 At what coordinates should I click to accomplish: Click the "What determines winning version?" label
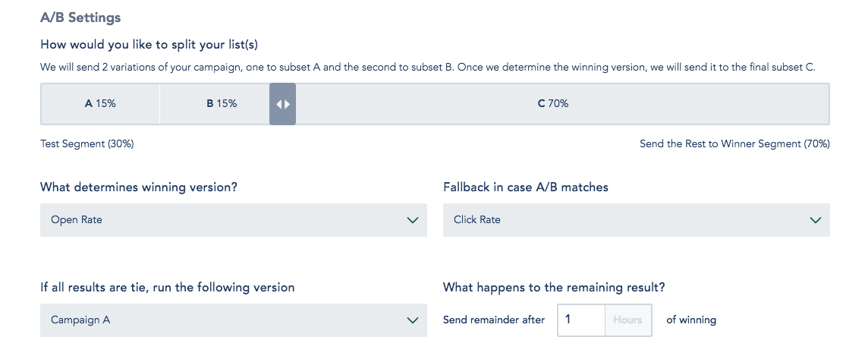point(139,187)
